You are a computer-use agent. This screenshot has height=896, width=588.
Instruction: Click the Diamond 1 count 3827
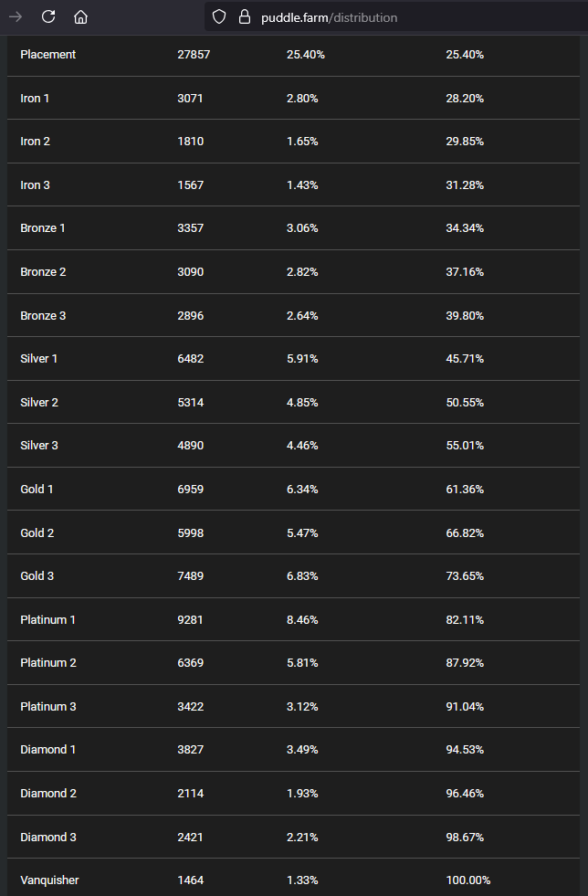tap(190, 750)
